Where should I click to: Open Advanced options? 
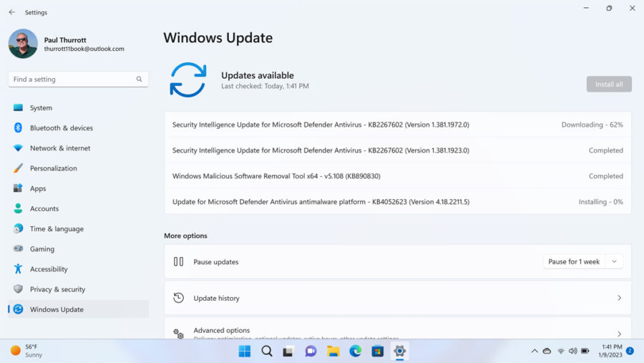[x=398, y=329]
